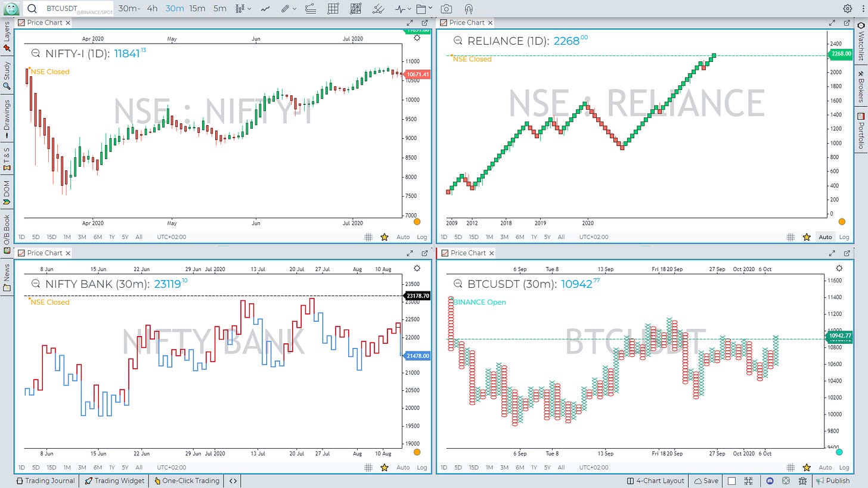Image resolution: width=868 pixels, height=488 pixels.
Task: Open the Trading Journal
Action: [x=46, y=481]
